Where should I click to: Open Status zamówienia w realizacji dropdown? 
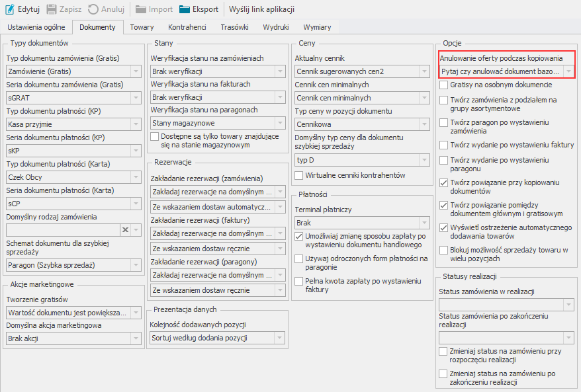568,304
